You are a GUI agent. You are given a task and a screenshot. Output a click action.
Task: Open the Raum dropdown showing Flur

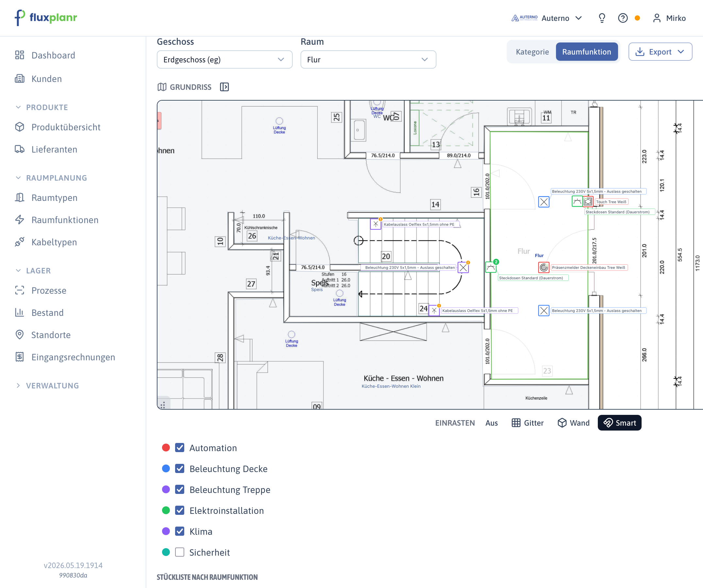tap(368, 59)
